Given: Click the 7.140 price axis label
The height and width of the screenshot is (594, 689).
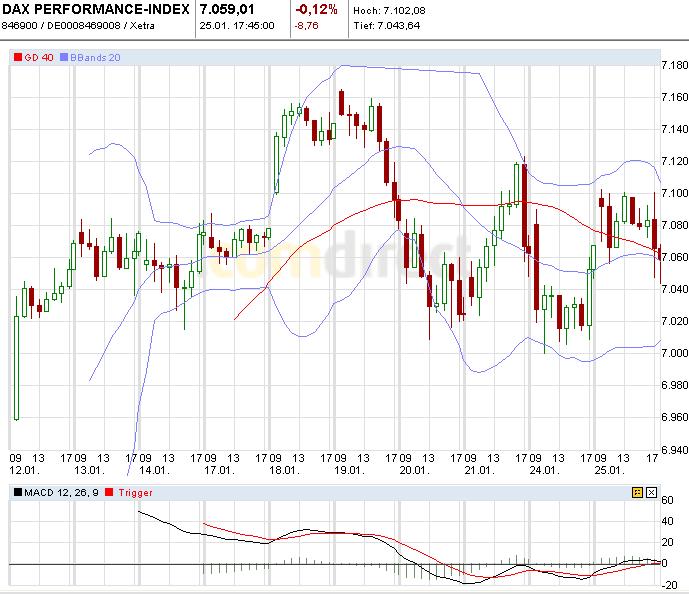Looking at the screenshot, I should click(x=674, y=129).
